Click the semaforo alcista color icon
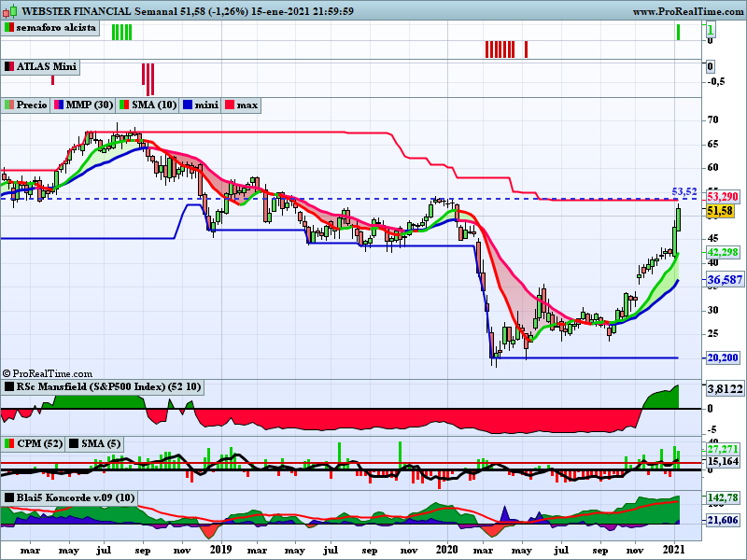 (x=9, y=28)
